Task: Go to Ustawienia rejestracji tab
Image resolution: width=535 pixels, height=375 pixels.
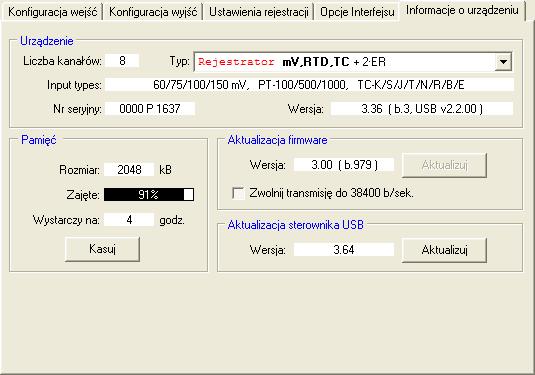Action: (259, 12)
